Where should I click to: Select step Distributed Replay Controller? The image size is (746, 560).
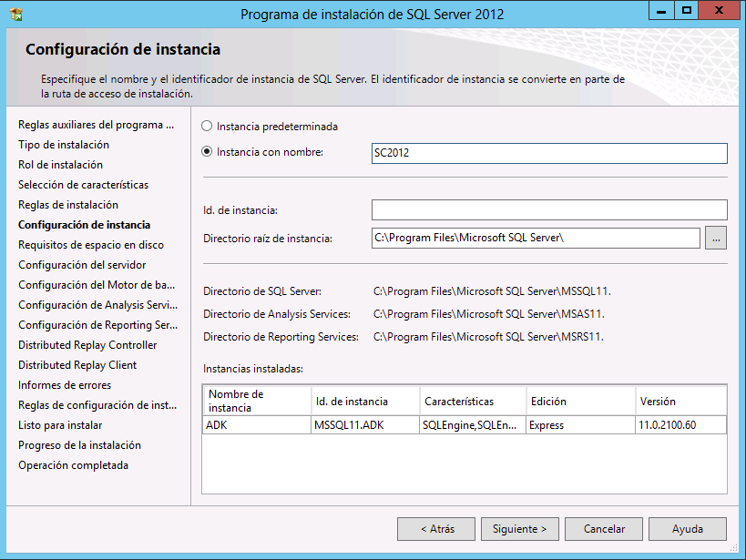click(x=87, y=345)
